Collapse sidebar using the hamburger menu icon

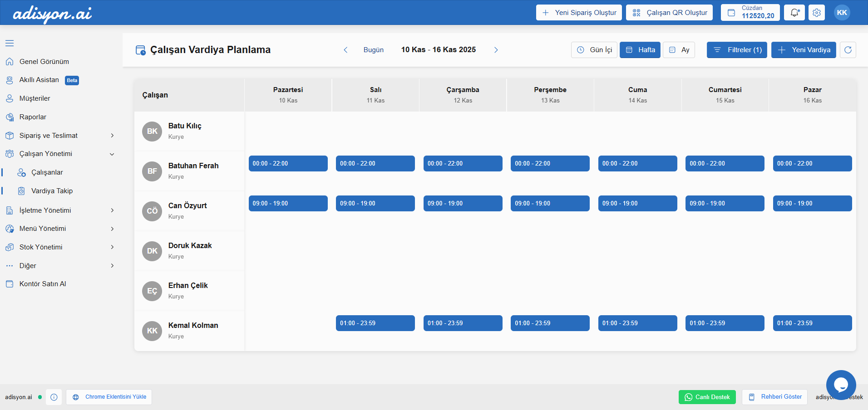(10, 43)
